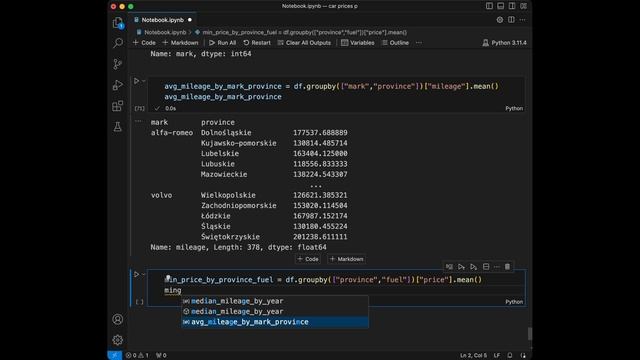Open the editor More Actions ellipsis
Screen dimensions: 640x360
click(x=522, y=20)
